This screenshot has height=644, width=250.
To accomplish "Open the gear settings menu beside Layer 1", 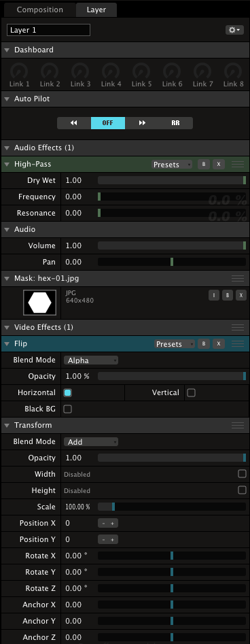I will coord(234,30).
